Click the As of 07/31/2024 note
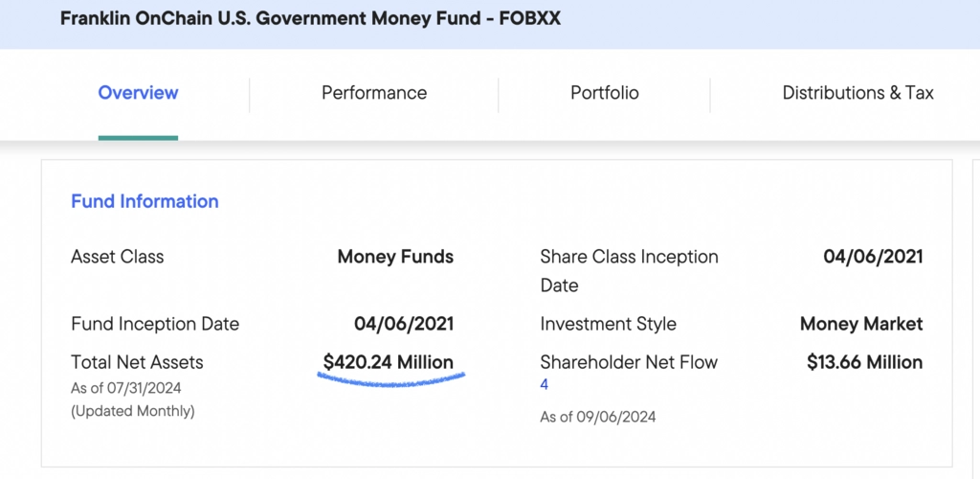 [125, 388]
